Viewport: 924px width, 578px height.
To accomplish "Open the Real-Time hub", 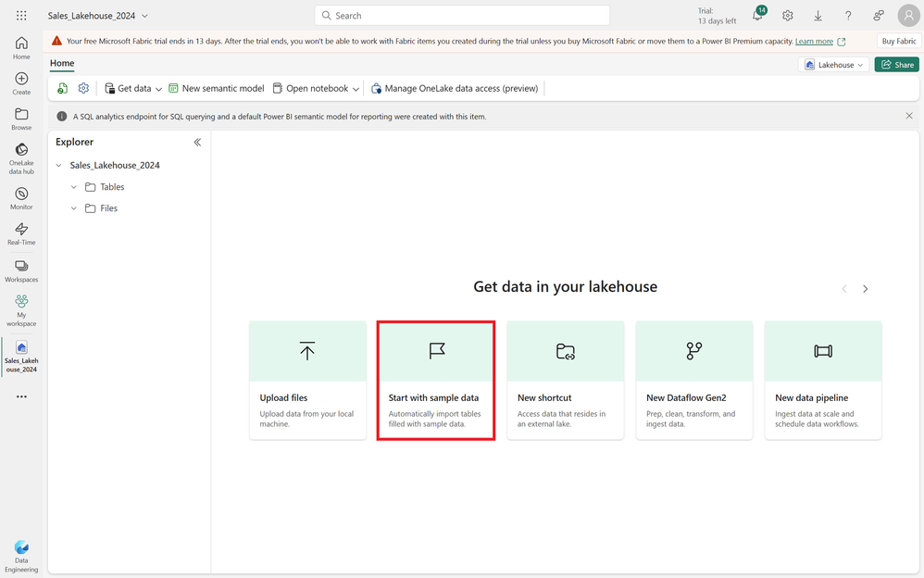I will (x=21, y=233).
